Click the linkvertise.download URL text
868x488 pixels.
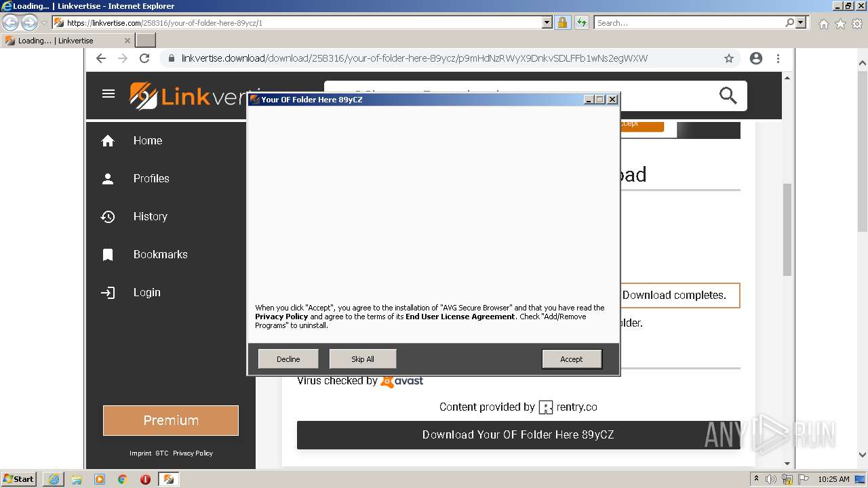point(414,58)
